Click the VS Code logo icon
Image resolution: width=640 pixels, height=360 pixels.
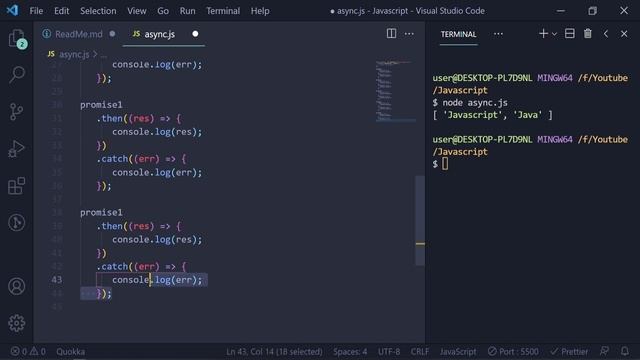tap(12, 10)
